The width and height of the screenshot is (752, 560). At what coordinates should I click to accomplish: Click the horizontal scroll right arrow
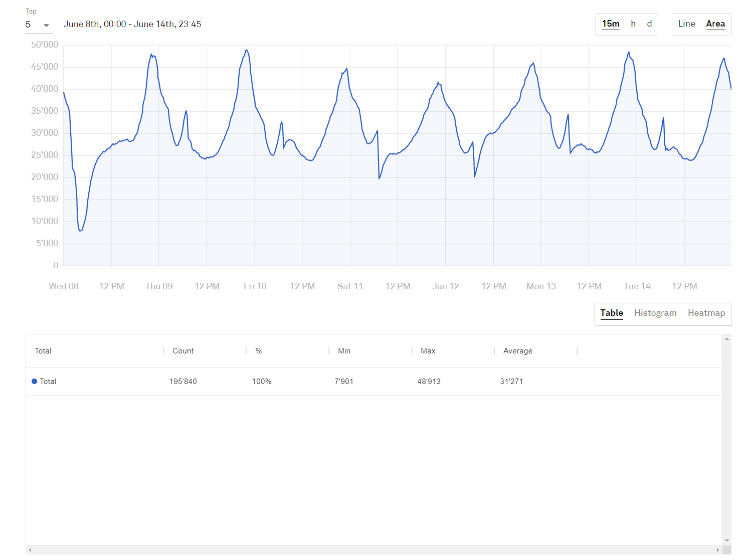(x=717, y=550)
